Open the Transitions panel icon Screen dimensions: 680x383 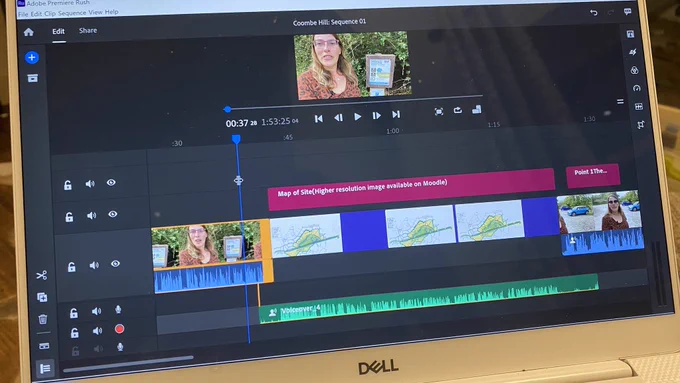pos(633,52)
